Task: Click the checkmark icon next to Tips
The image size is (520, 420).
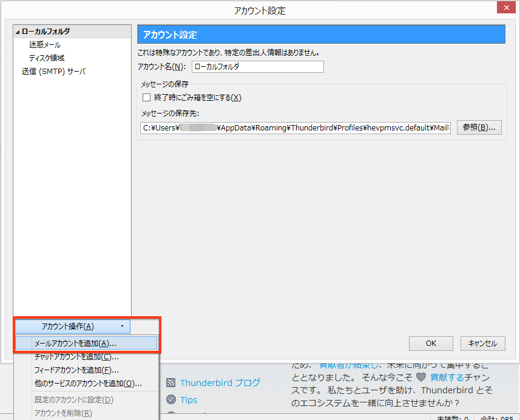Action: 171,400
